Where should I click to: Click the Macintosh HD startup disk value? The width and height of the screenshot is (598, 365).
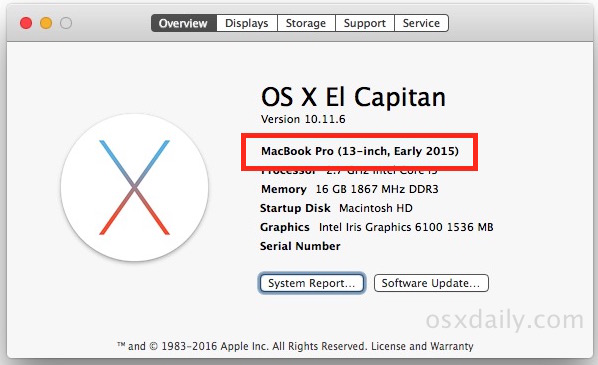click(376, 208)
